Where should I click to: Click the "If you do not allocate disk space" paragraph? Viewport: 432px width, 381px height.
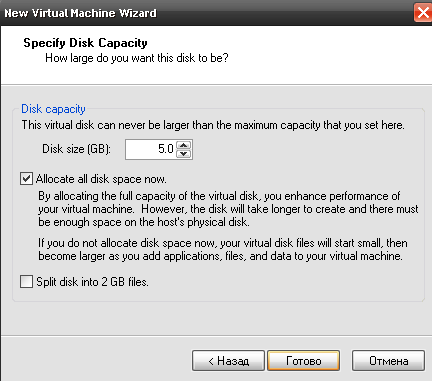pos(223,249)
